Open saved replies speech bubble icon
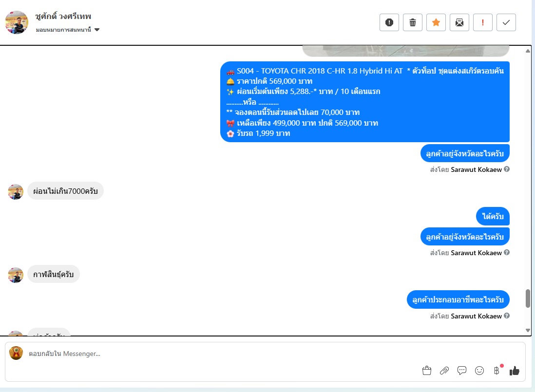This screenshot has height=392, width=535. pos(461,371)
